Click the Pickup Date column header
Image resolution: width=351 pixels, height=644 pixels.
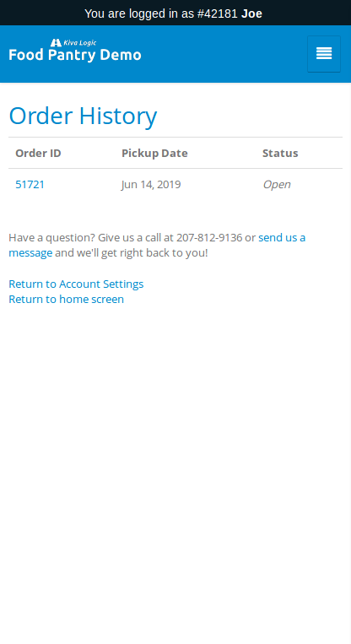154,154
